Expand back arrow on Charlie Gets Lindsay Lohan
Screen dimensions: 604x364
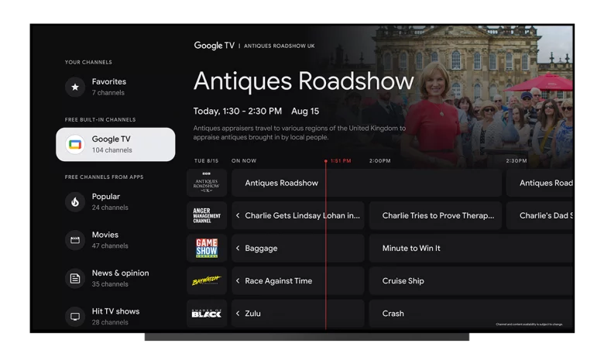coord(238,216)
